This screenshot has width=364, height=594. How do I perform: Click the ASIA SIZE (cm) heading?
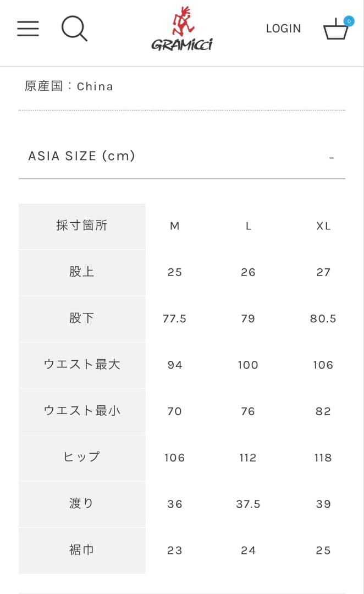point(81,156)
